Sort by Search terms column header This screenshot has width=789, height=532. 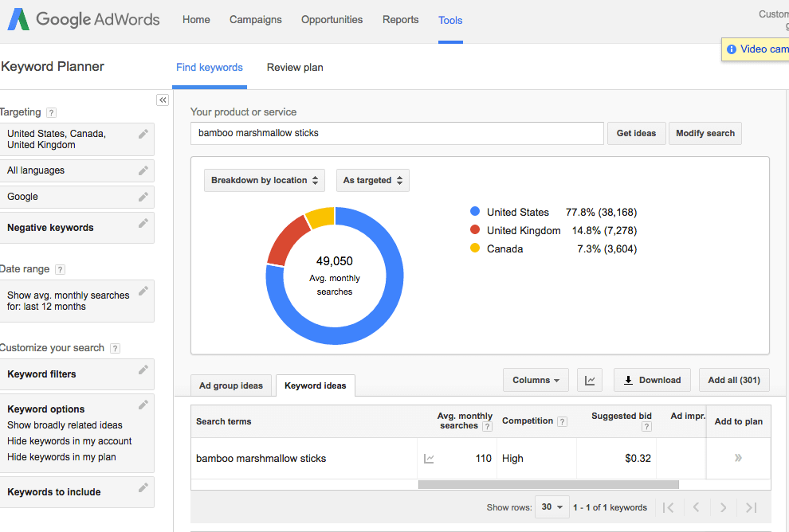[x=223, y=422]
